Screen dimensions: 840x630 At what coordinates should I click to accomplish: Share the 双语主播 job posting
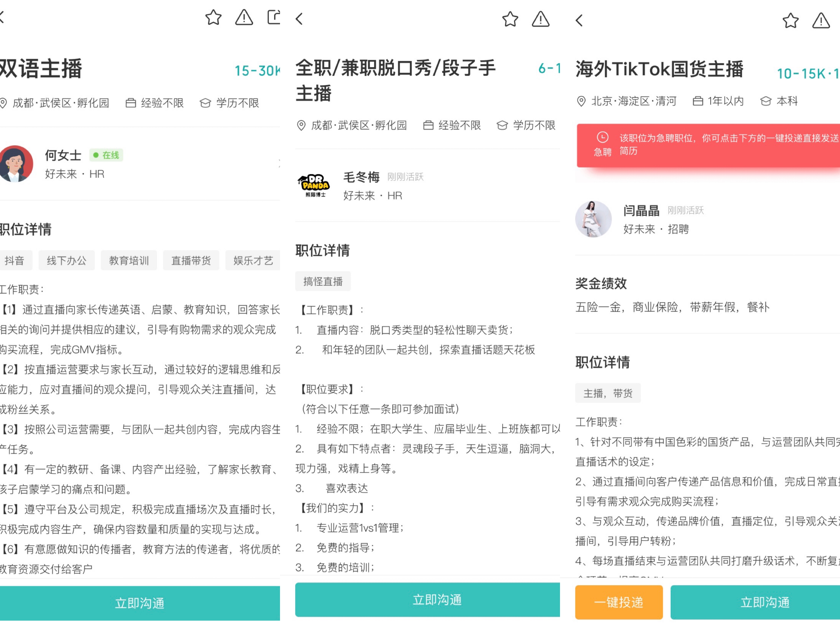point(274,18)
